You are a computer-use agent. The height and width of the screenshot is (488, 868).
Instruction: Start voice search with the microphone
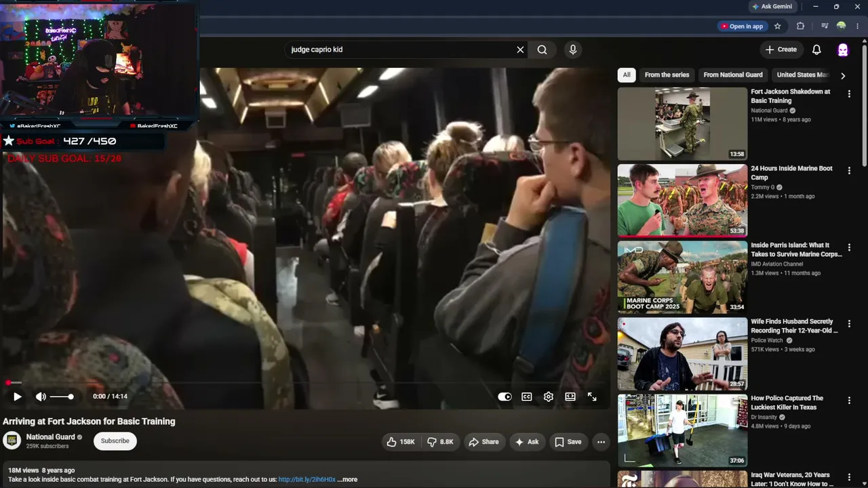[x=573, y=49]
